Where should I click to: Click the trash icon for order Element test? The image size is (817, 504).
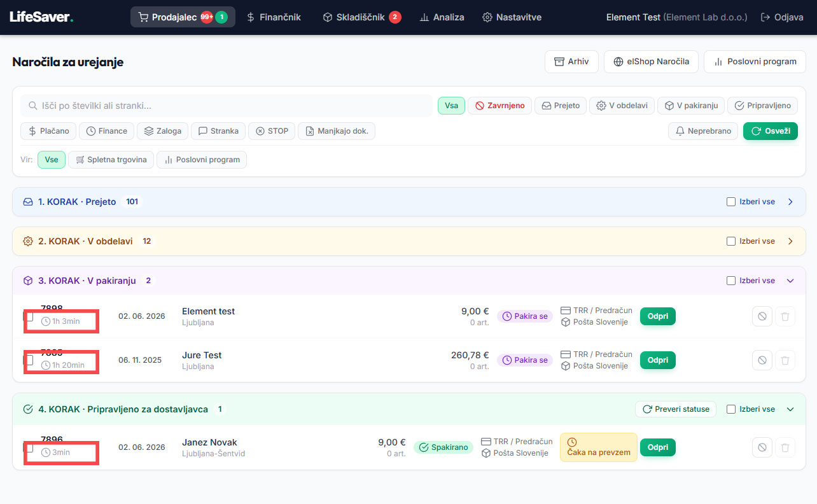click(785, 316)
